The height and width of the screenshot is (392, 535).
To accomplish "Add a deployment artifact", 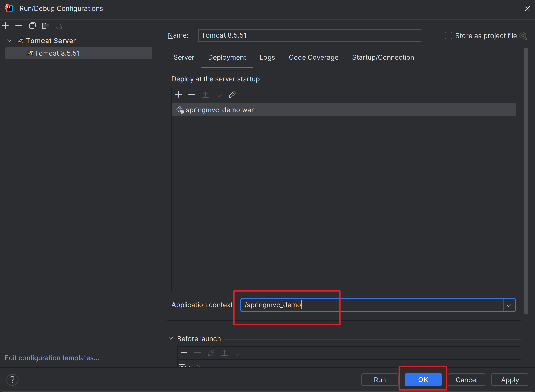I will pos(178,95).
